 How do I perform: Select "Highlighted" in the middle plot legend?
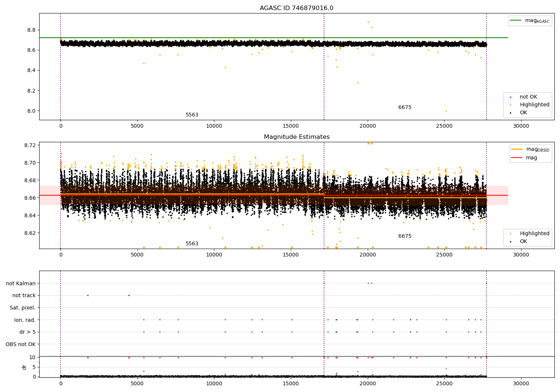pyautogui.click(x=534, y=234)
